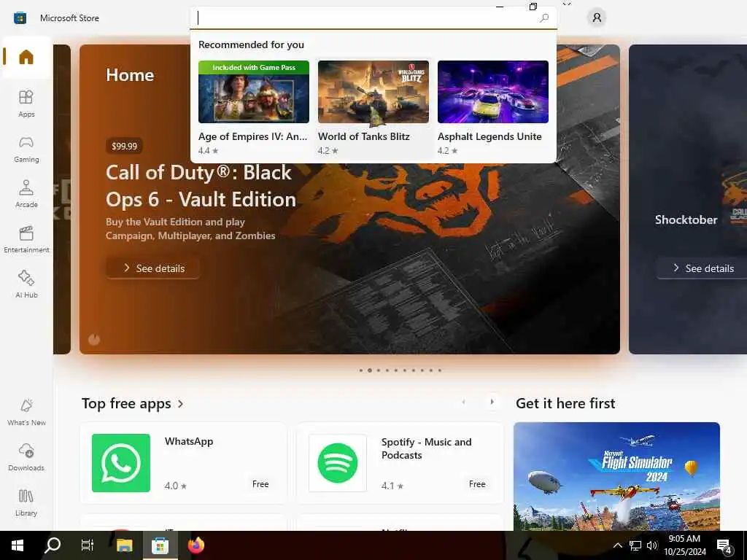Viewport: 747px width, 560px height.
Task: Open the notifications action center
Action: pos(724,545)
